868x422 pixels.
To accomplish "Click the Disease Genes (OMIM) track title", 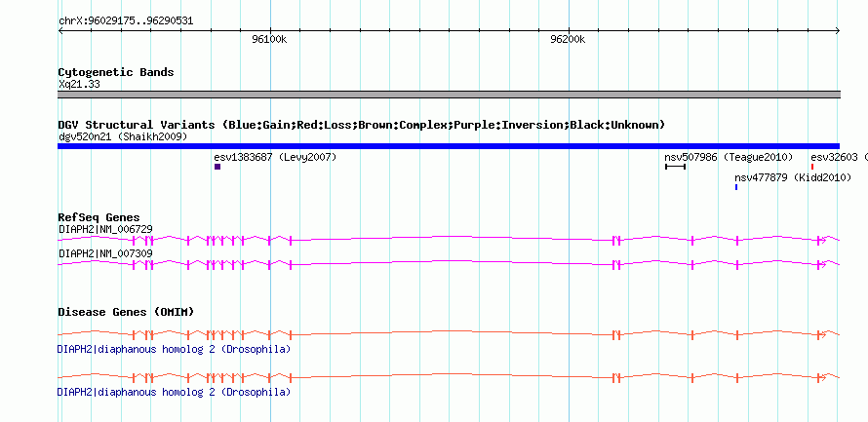I will (x=126, y=312).
